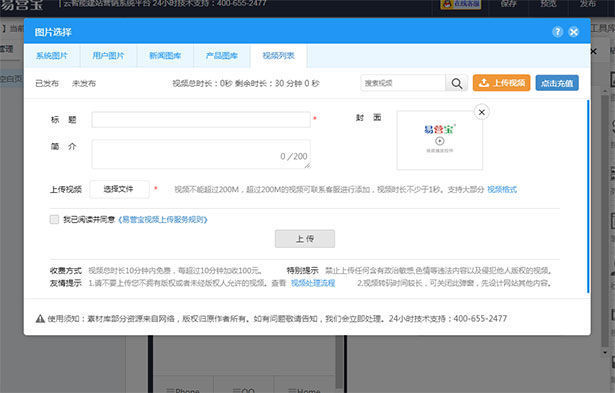Switch to 产品图库 tab
This screenshot has width=615, height=393.
(222, 56)
